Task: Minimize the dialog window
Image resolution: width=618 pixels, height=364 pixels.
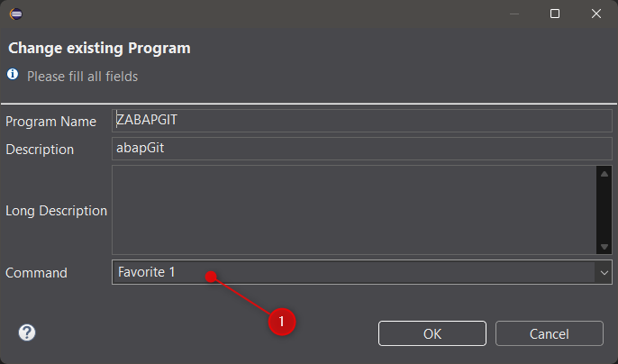Action: click(x=513, y=14)
